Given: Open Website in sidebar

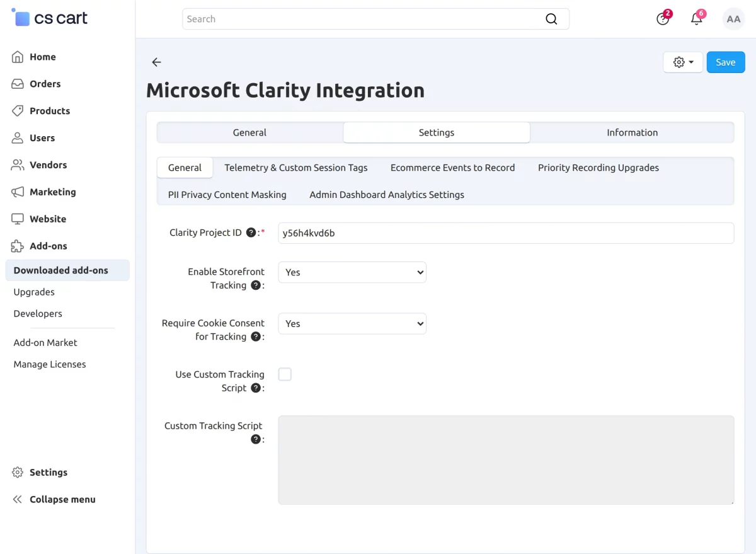Looking at the screenshot, I should pos(48,219).
